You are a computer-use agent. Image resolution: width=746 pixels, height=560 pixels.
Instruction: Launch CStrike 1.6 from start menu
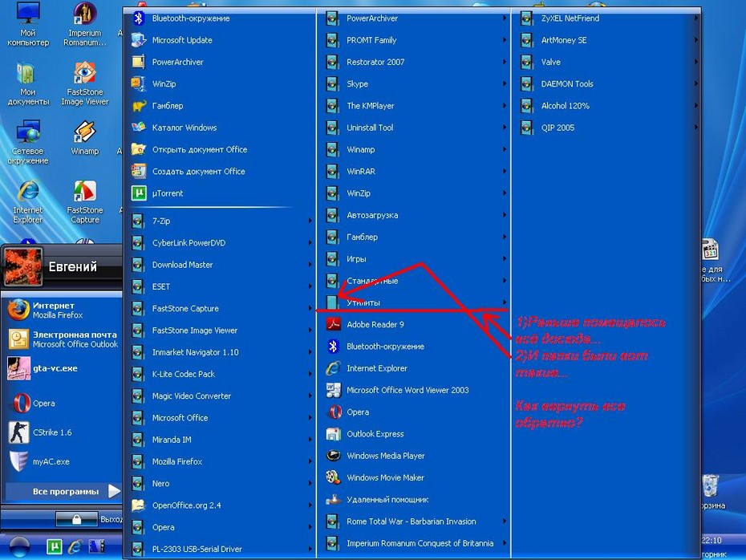62,432
